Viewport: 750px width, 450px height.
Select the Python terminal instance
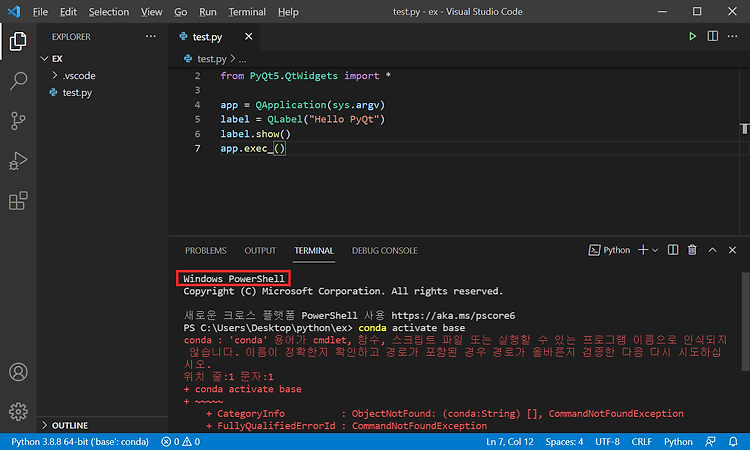(x=609, y=250)
